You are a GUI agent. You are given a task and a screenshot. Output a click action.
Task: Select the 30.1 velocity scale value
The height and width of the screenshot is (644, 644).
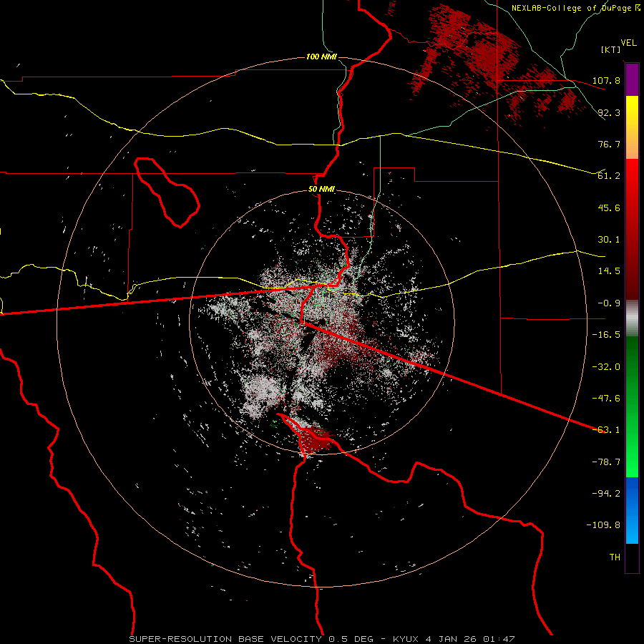pyautogui.click(x=609, y=240)
